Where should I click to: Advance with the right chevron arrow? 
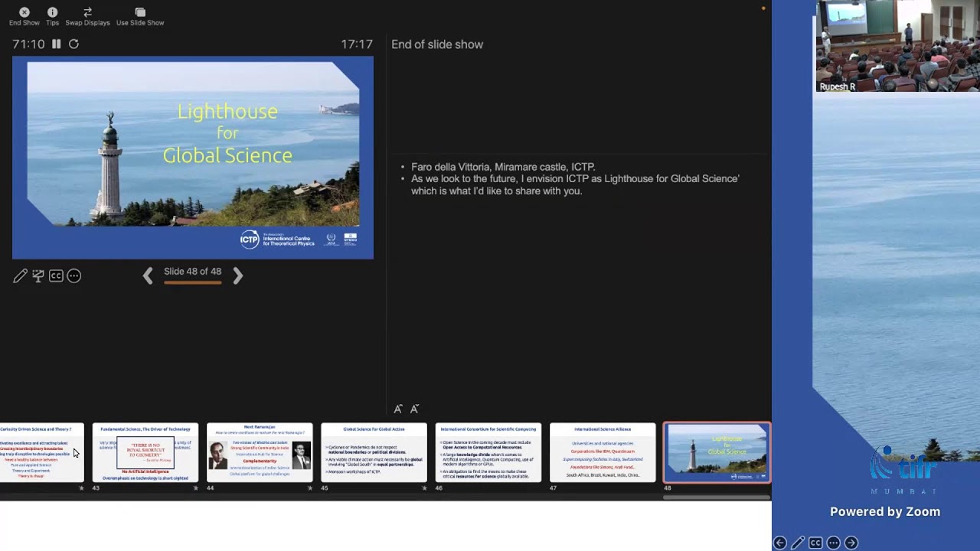[237, 275]
